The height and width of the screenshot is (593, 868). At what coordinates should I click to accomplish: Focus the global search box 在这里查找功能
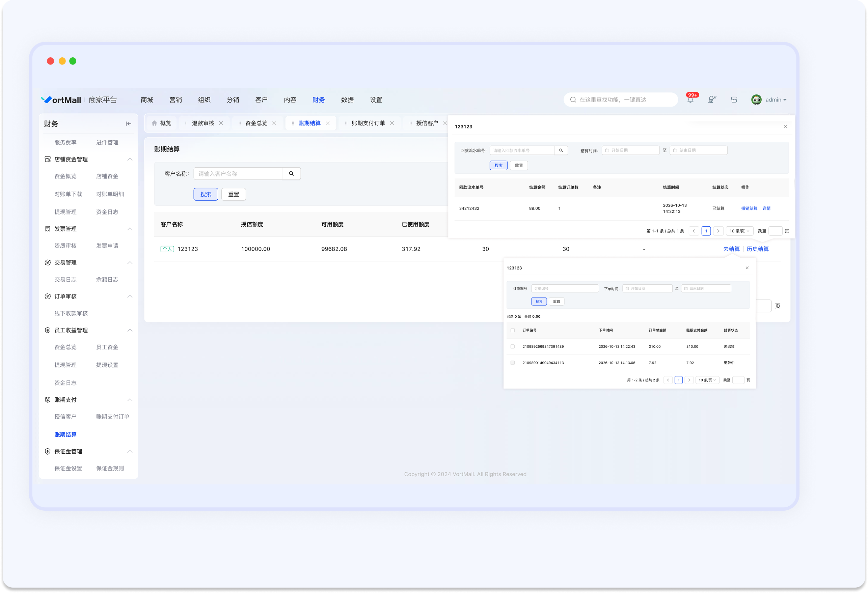[620, 100]
